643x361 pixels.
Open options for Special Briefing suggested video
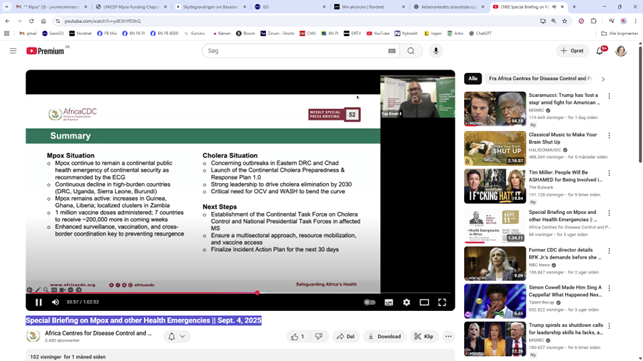tap(609, 213)
